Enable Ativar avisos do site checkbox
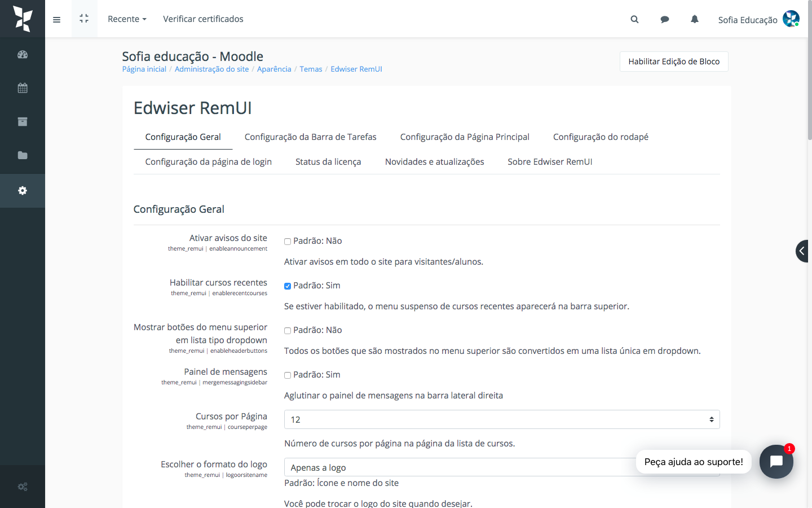 click(x=288, y=242)
